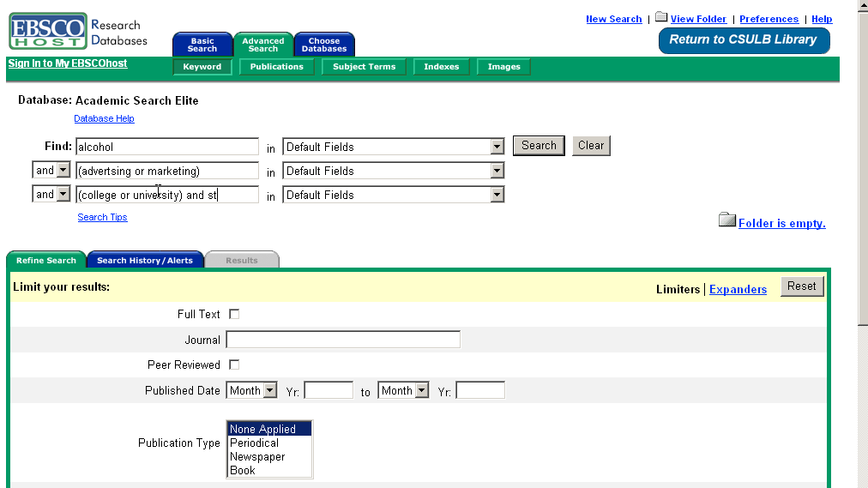Open the Choose Databases tab

tap(324, 45)
